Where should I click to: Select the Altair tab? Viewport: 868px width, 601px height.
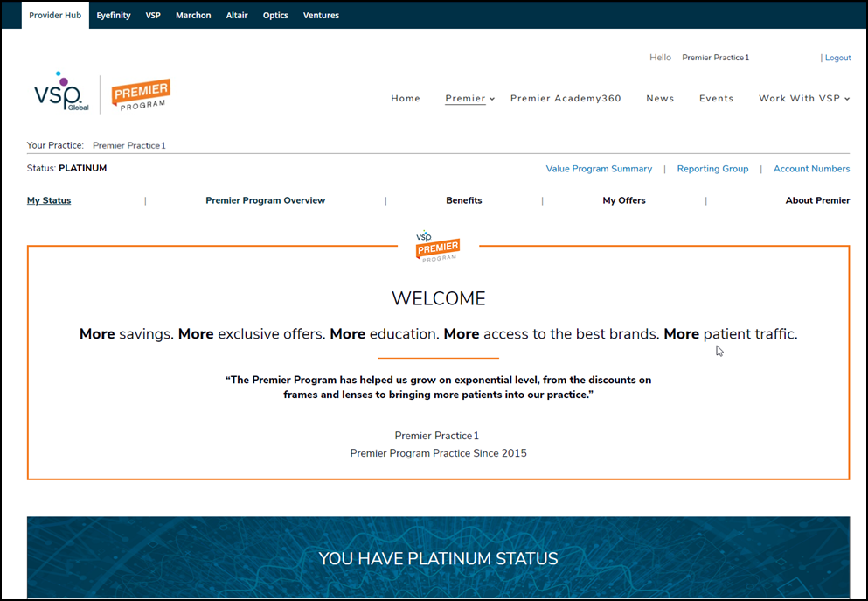click(x=237, y=15)
